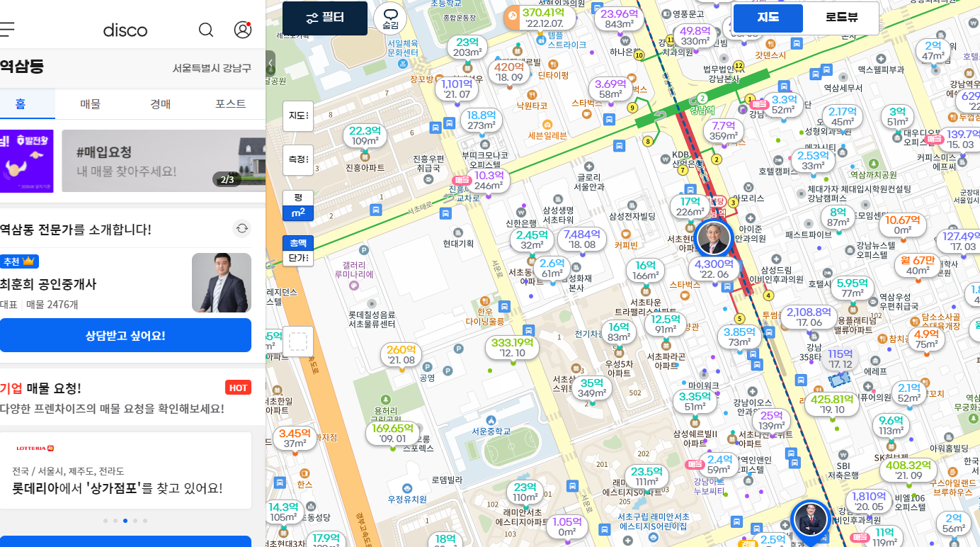Viewport: 980px width, 547px height.
Task: Click the disco logo
Action: [x=125, y=30]
